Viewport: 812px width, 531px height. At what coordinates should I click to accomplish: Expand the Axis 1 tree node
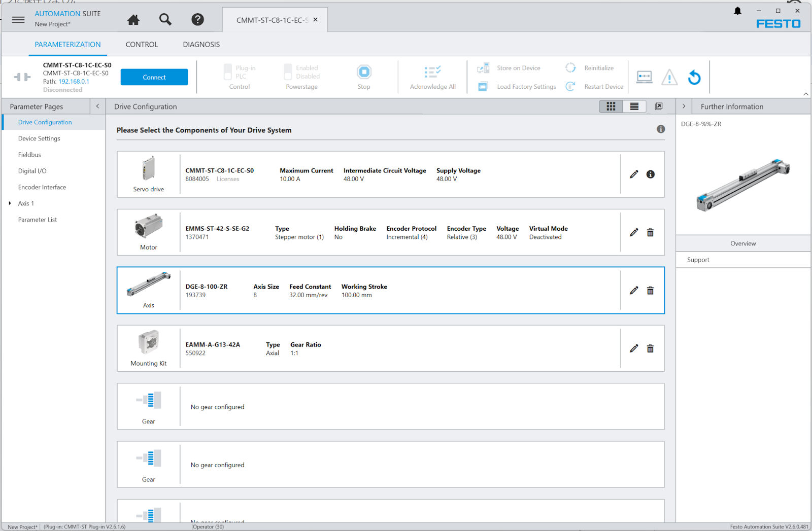pos(10,203)
